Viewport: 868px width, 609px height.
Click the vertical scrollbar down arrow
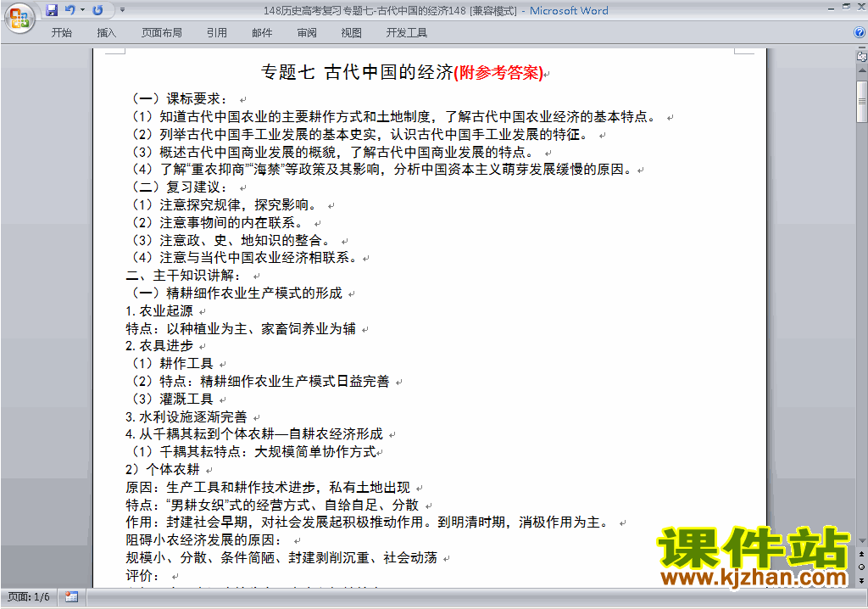861,541
